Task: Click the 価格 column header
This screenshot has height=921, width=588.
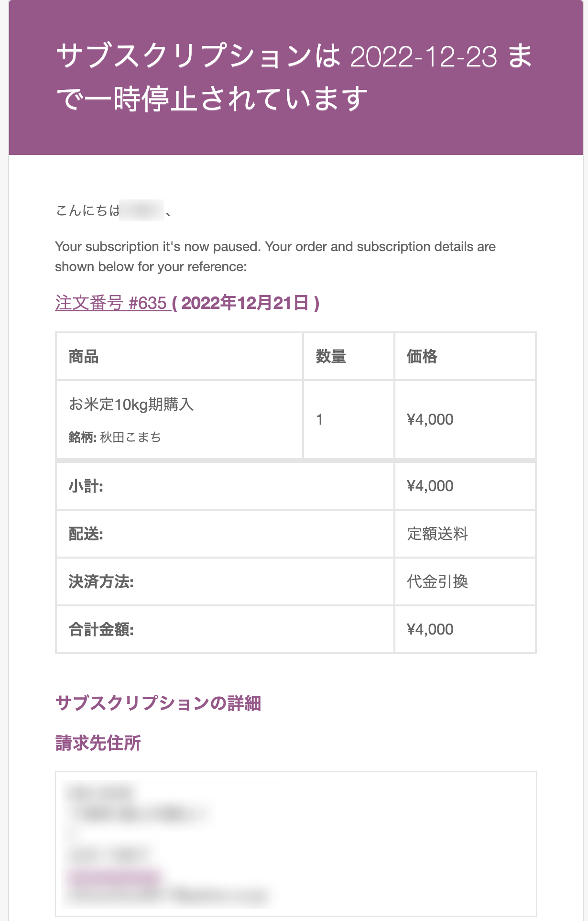Action: click(422, 357)
